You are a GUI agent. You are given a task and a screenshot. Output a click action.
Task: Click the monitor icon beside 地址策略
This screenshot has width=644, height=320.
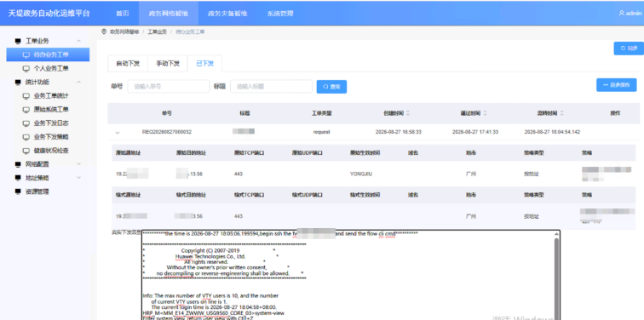tap(18, 178)
